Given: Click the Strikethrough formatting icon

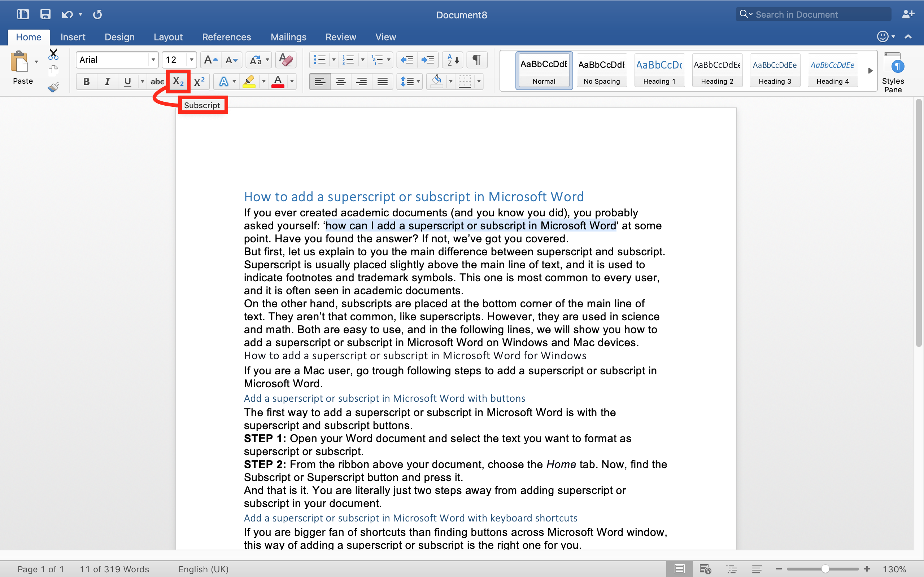Looking at the screenshot, I should [x=158, y=81].
